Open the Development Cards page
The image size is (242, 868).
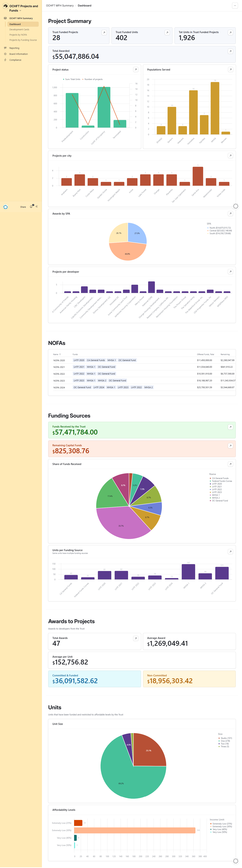point(19,30)
